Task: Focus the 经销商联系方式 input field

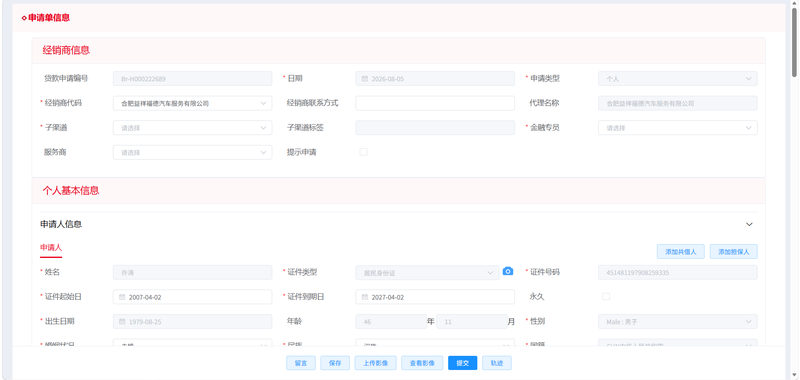Action: (435, 103)
